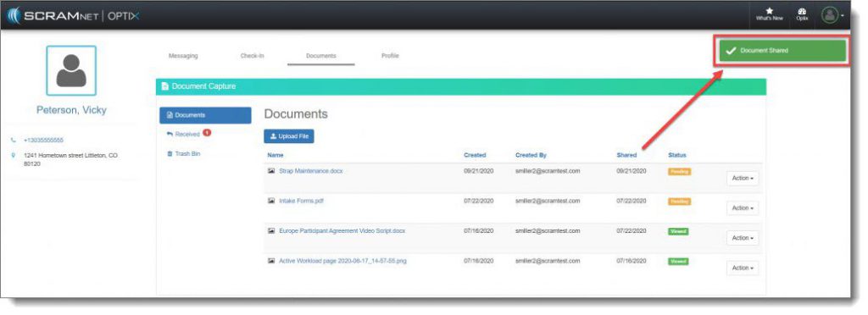Image resolution: width=868 pixels, height=315 pixels.
Task: Click file icon beside Active Workload page
Action: pos(271,261)
